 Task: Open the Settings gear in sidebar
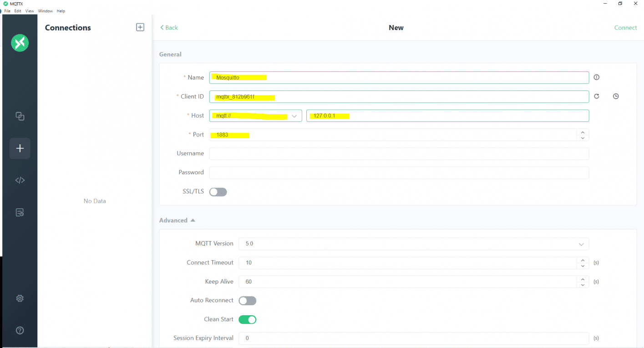click(20, 298)
